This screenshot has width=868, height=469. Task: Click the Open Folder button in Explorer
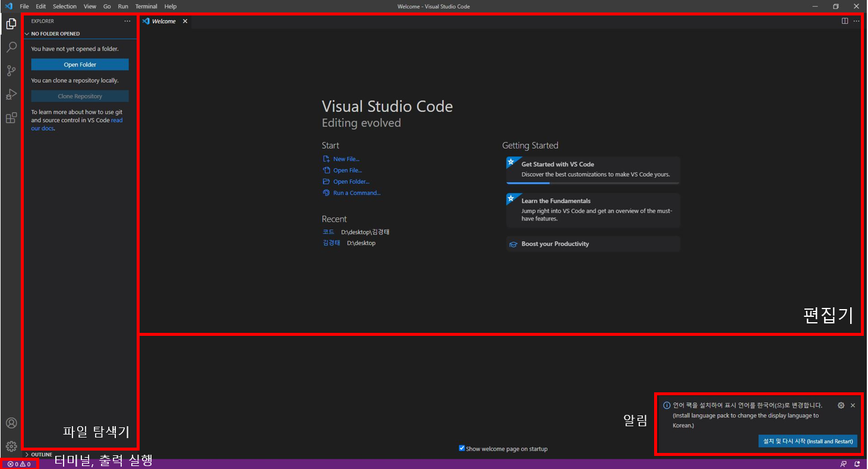coord(80,65)
